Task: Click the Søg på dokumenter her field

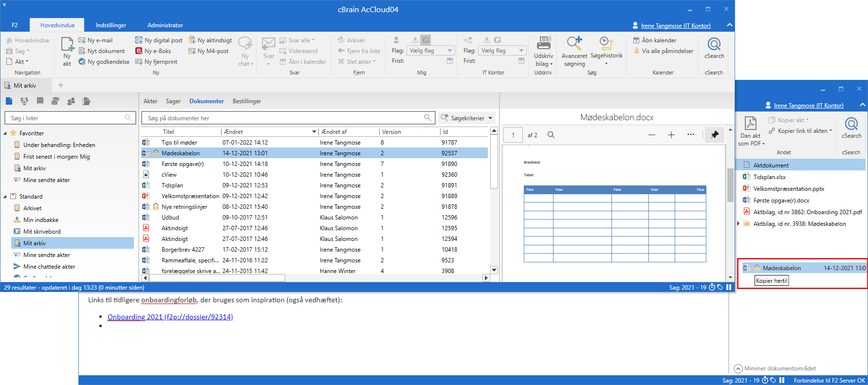Action: [288, 118]
